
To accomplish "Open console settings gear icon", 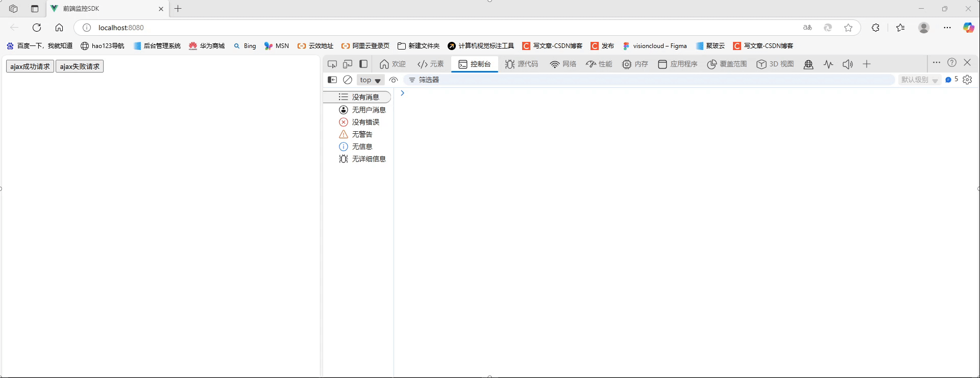I will [967, 80].
